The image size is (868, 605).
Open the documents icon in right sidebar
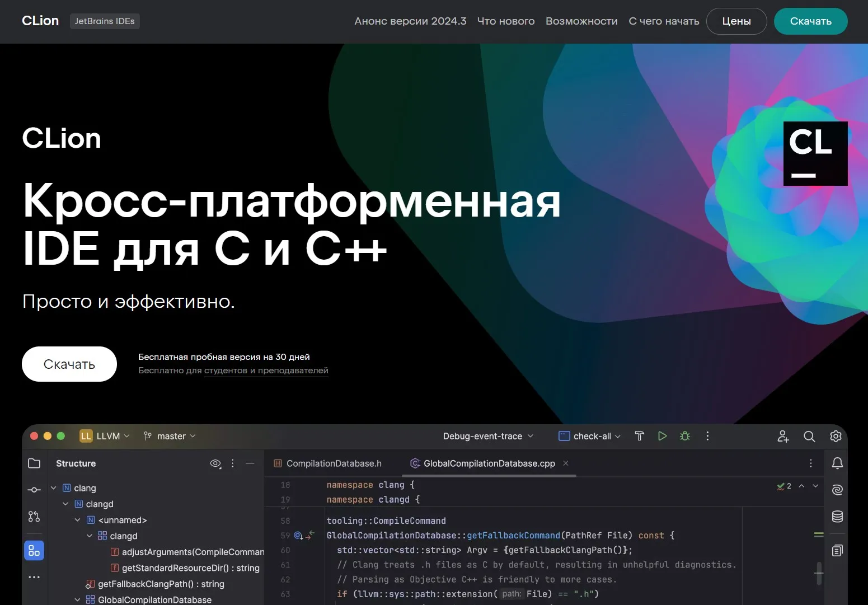(838, 551)
